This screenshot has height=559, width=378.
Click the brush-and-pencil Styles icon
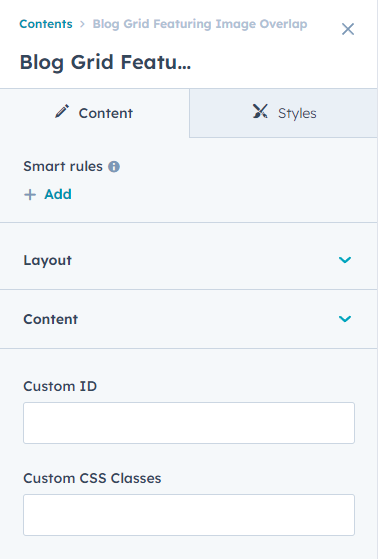260,111
